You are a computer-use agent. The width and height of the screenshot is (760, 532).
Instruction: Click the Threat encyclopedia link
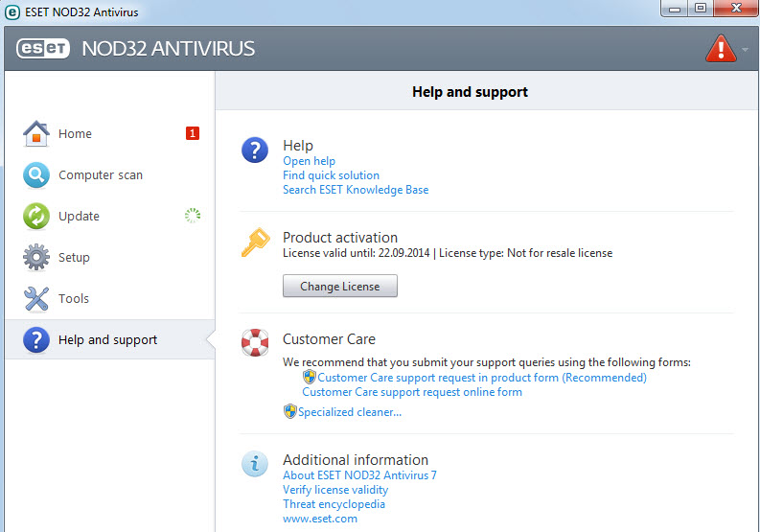pyautogui.click(x=334, y=504)
